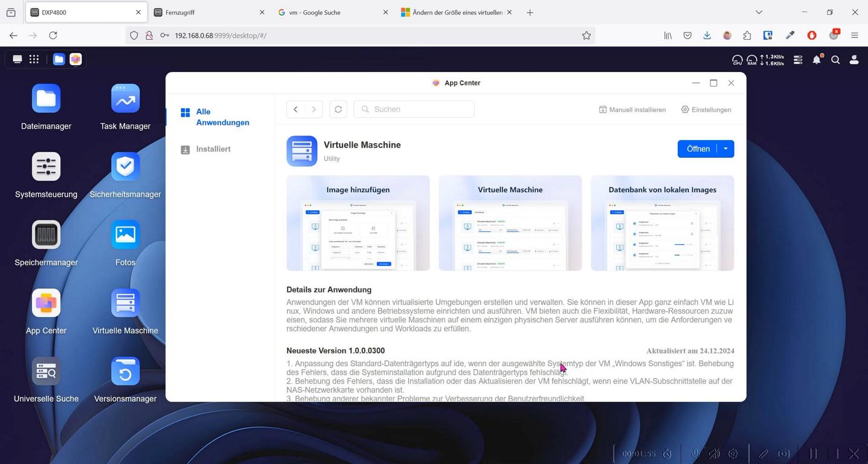Switch to the file manager taskbar shortcut
This screenshot has height=464, width=868.
tap(59, 59)
